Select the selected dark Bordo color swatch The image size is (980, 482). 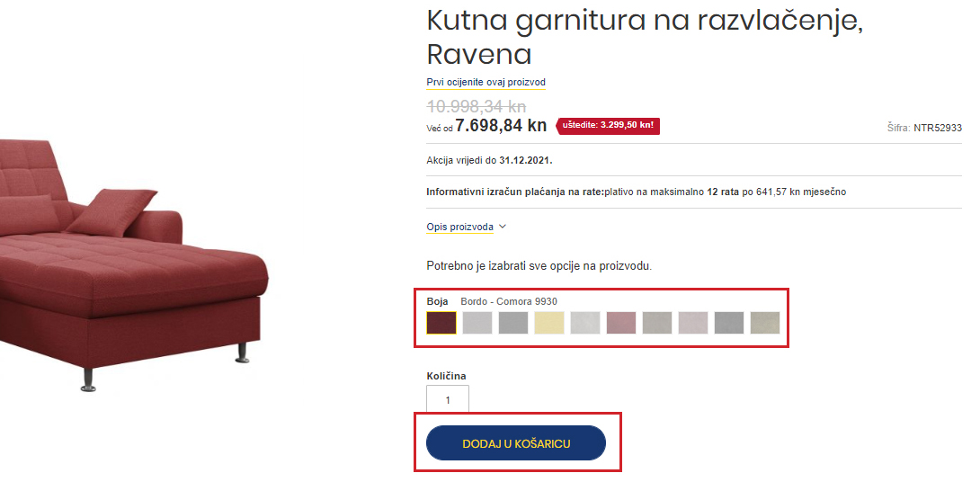point(441,323)
